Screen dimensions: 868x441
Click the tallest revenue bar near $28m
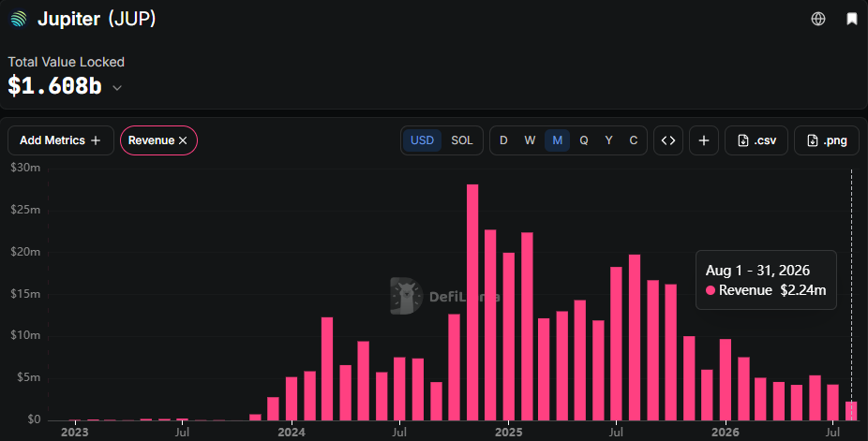click(472, 302)
